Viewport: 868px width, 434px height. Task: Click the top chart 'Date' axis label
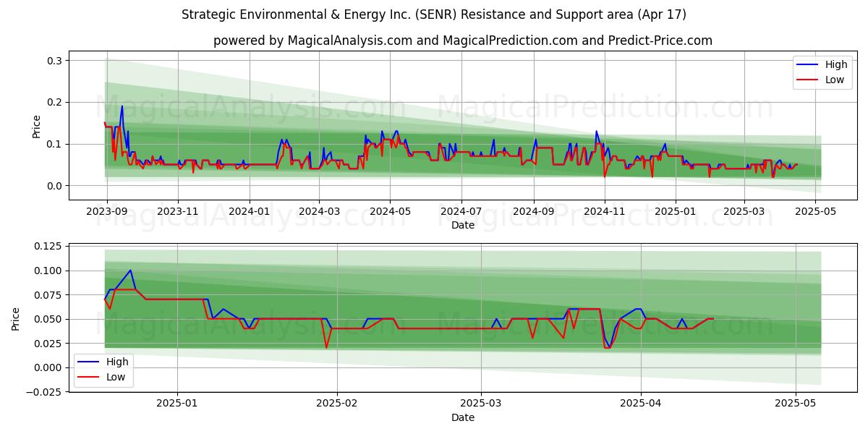pos(463,225)
